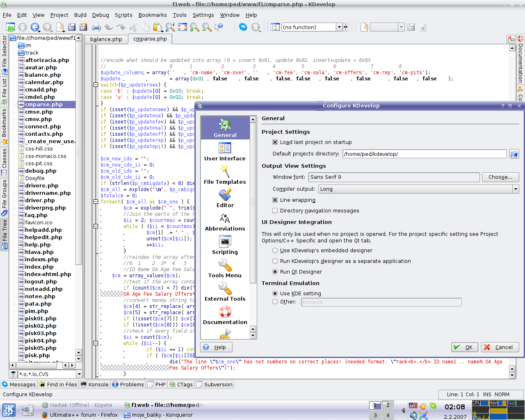Click the default projects directory field
The height and width of the screenshot is (420, 525).
point(424,154)
